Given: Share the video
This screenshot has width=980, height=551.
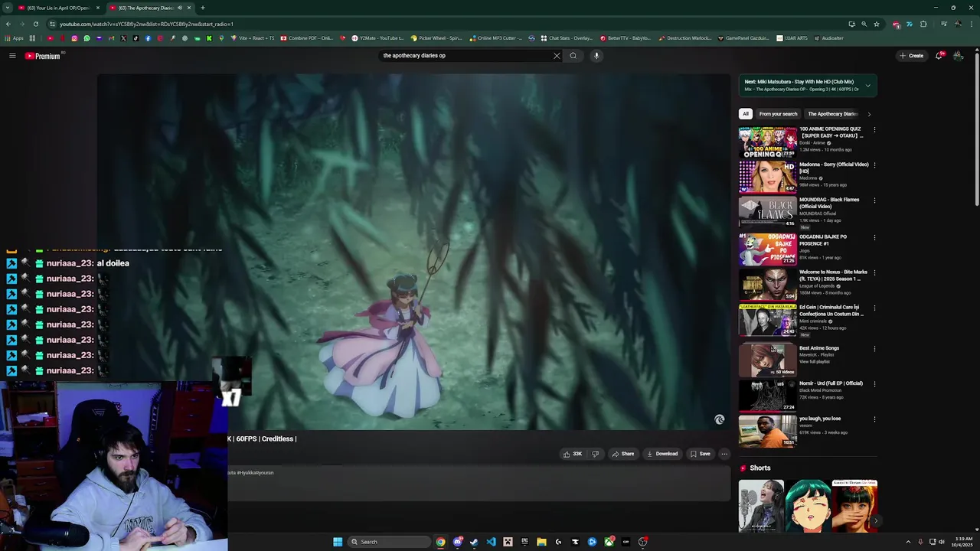Looking at the screenshot, I should coord(622,454).
